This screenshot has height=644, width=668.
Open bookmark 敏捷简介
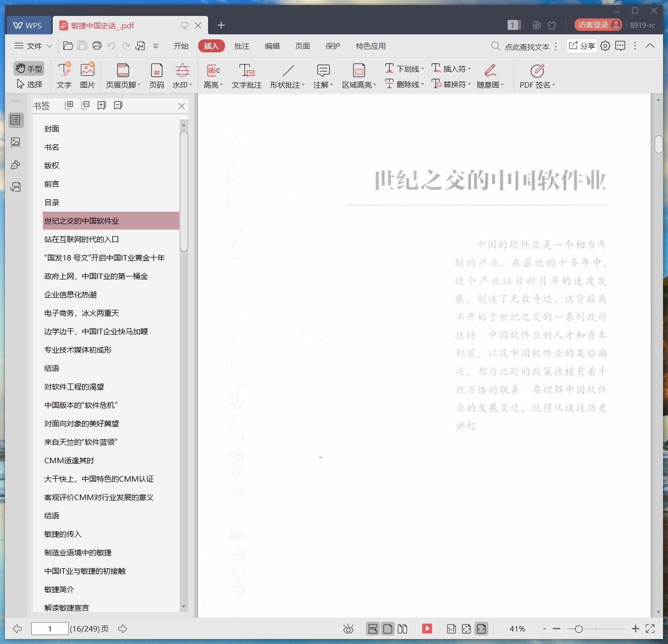coord(59,590)
